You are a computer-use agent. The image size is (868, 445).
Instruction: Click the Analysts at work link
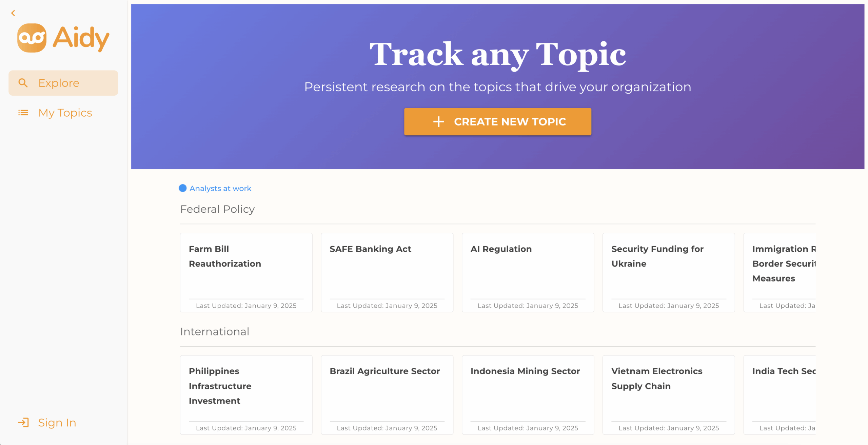220,188
